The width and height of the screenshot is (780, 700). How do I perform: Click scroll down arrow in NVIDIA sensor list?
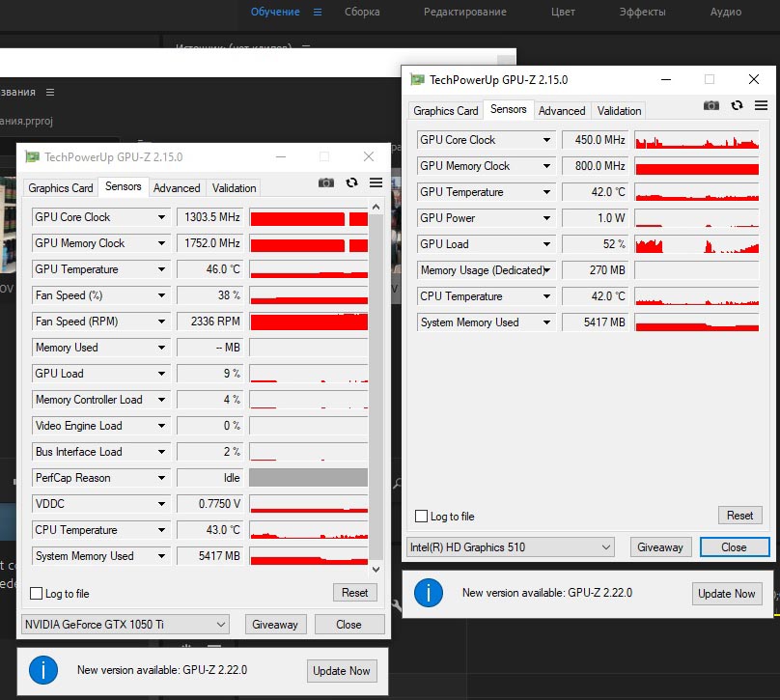(x=376, y=569)
